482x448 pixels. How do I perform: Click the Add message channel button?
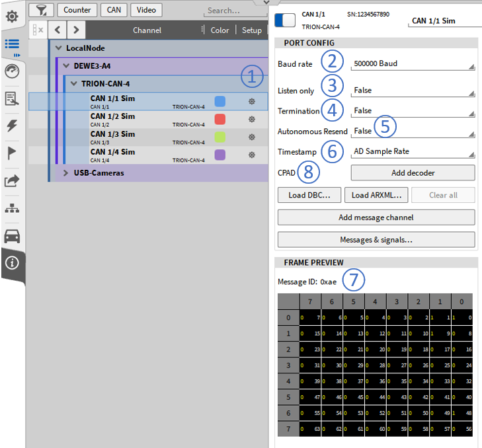(x=376, y=217)
